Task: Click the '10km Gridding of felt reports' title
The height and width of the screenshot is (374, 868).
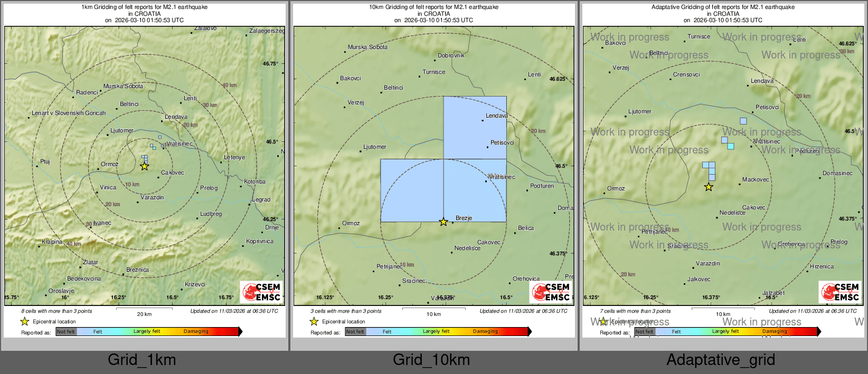Action: (434, 7)
